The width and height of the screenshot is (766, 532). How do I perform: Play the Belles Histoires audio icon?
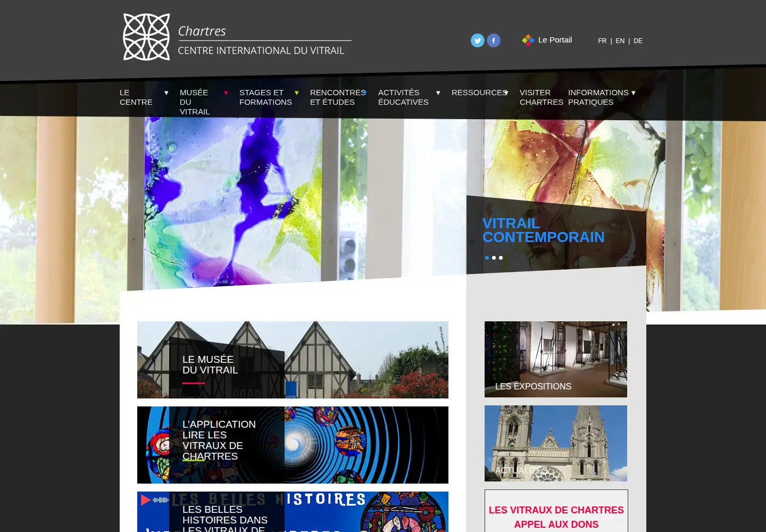click(x=146, y=500)
